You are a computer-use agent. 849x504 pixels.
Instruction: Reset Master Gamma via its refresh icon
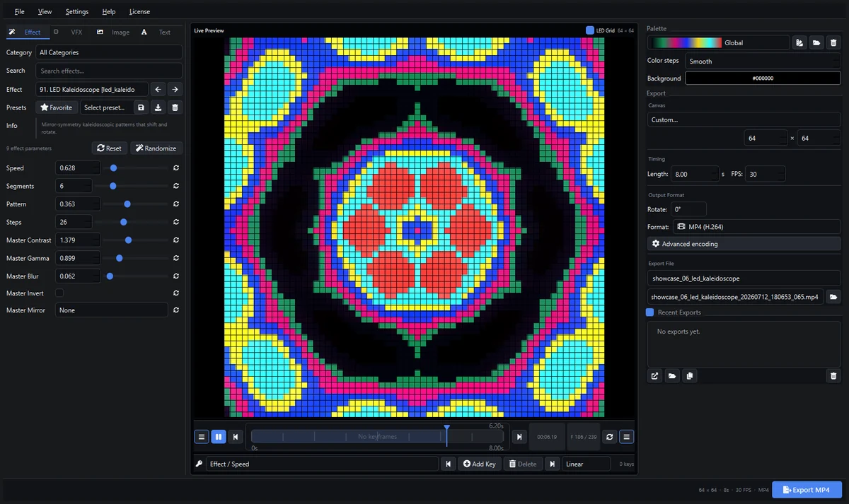175,258
